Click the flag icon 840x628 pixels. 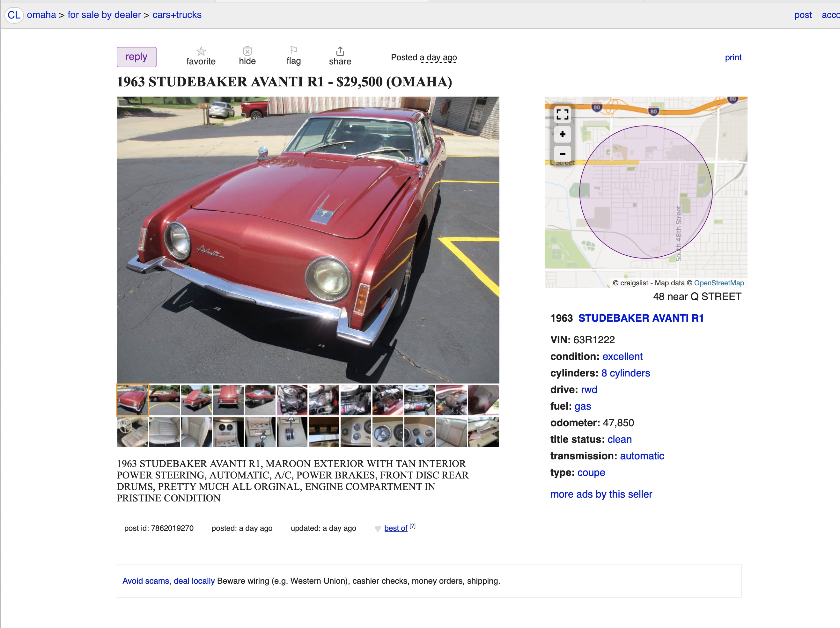pos(293,50)
